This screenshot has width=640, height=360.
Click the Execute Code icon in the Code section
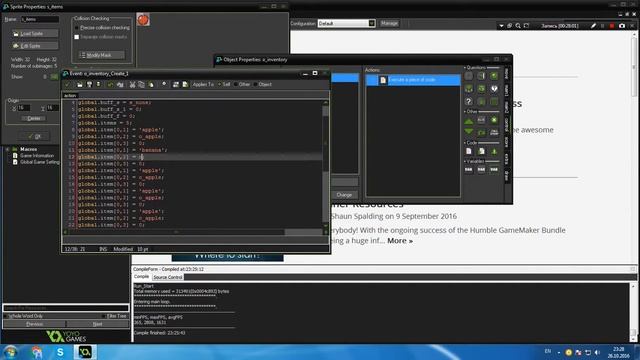point(469,151)
